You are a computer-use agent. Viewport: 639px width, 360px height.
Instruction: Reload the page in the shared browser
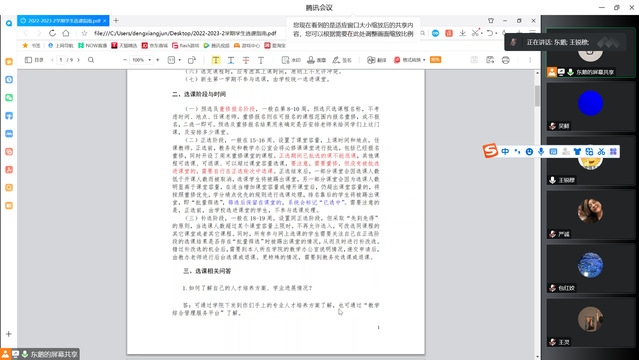[52, 33]
